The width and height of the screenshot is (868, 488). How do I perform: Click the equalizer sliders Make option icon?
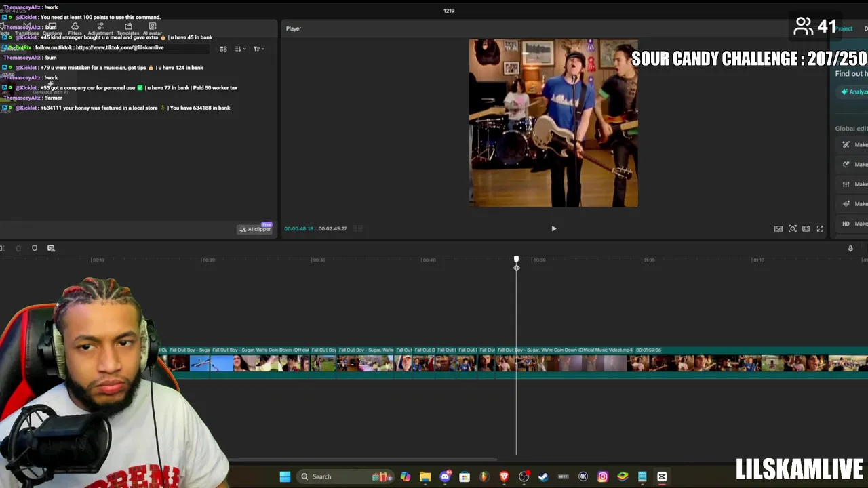[x=846, y=184]
